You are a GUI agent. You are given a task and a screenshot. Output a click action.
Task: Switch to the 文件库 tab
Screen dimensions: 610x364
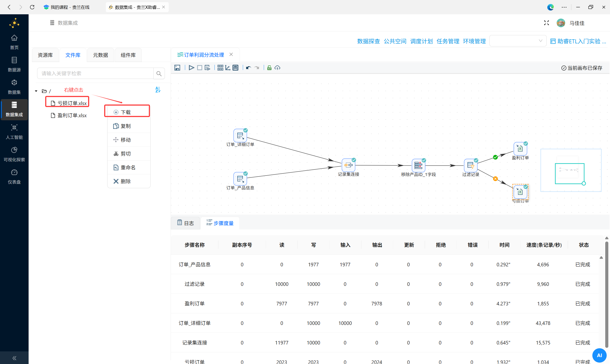[x=73, y=55]
